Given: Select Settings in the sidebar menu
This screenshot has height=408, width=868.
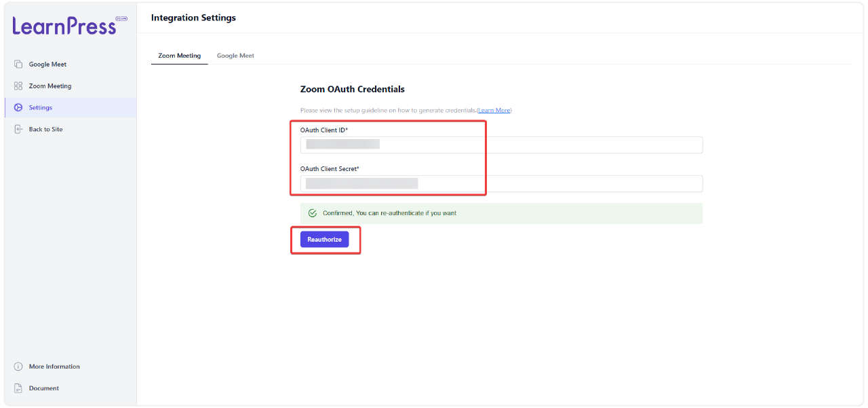Looking at the screenshot, I should (71, 107).
